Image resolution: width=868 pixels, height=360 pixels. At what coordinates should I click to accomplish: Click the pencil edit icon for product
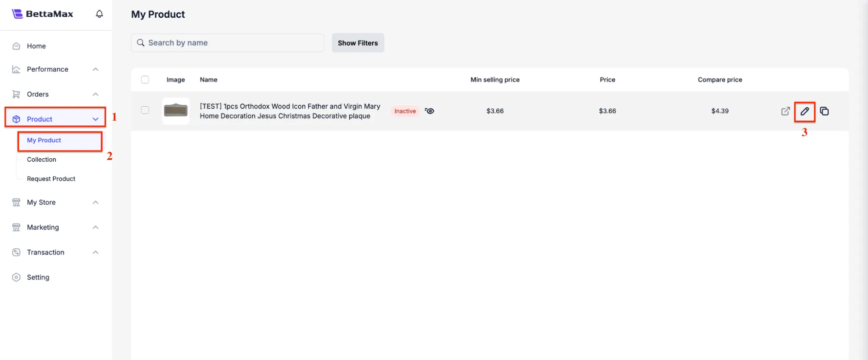tap(805, 111)
